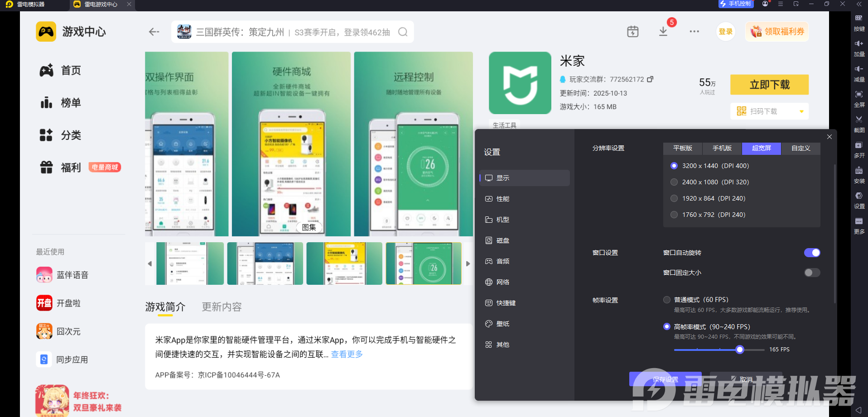Expand the 扫码下载 dropdown arrow
This screenshot has height=417, width=868.
(x=801, y=111)
